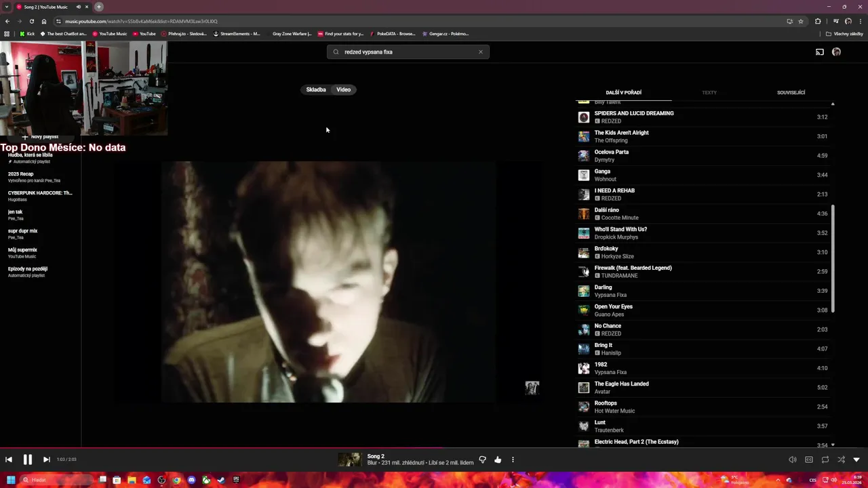868x488 pixels.
Task: Open the account avatar menu
Action: (836, 52)
